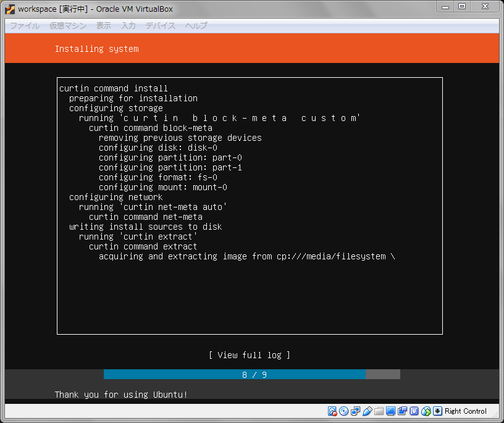Open the 仮想マシン menu

coord(68,26)
